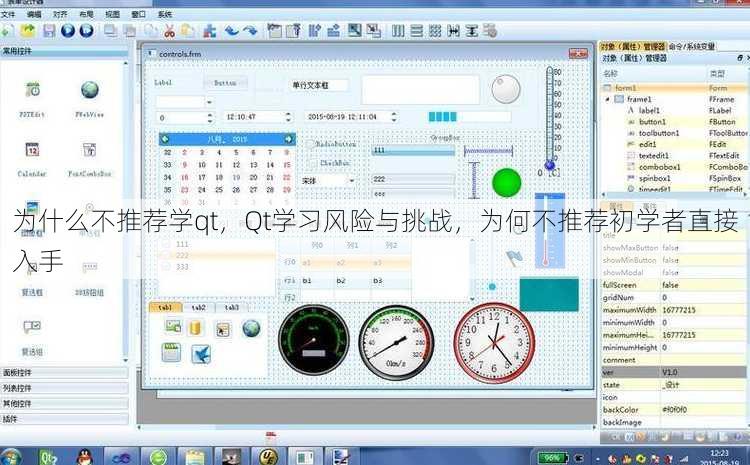750x465 pixels.
Task: Collapse the frame1 tree node
Action: pyautogui.click(x=607, y=100)
